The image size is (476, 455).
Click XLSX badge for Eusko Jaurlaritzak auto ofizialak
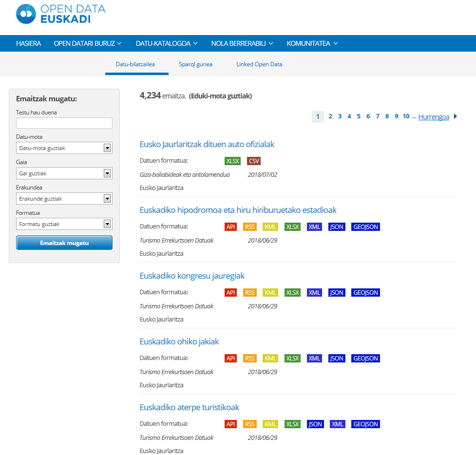pyautogui.click(x=232, y=161)
